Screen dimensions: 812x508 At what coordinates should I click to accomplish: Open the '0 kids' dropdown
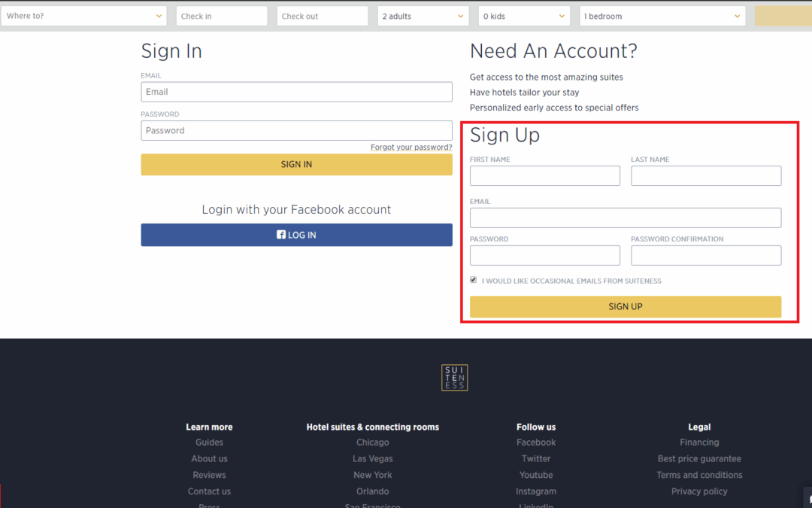pos(524,16)
